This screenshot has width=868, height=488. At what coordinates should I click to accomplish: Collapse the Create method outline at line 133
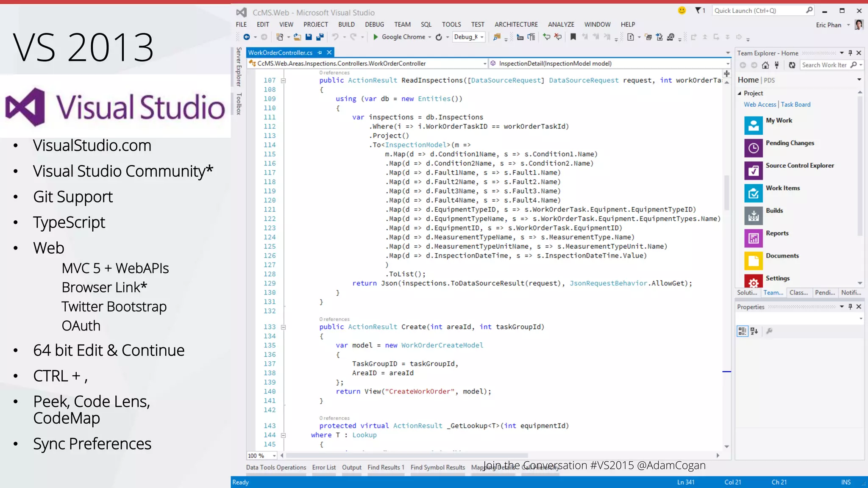284,327
